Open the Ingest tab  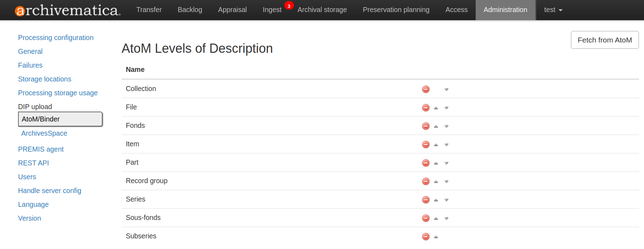(x=272, y=10)
